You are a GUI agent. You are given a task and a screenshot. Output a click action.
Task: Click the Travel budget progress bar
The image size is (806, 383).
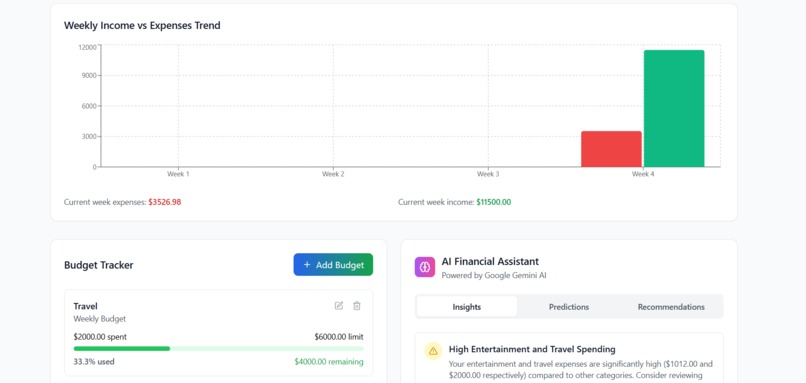[218, 349]
